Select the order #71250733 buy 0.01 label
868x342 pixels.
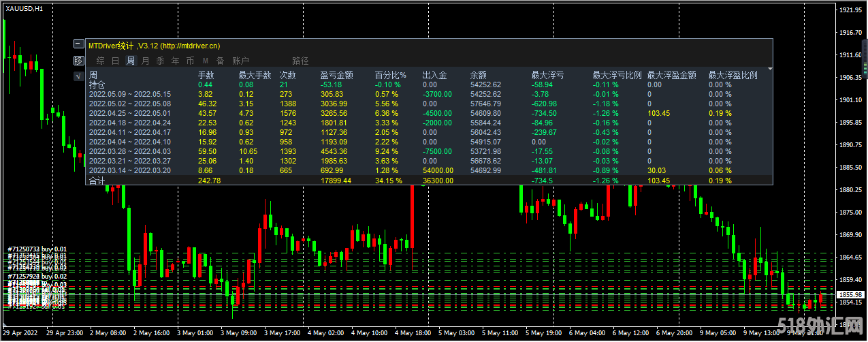37,250
